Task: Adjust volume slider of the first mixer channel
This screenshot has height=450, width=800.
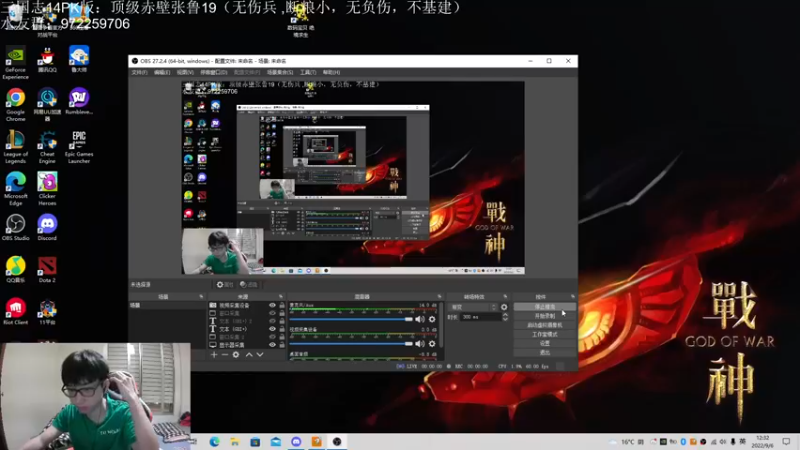Action: point(351,319)
